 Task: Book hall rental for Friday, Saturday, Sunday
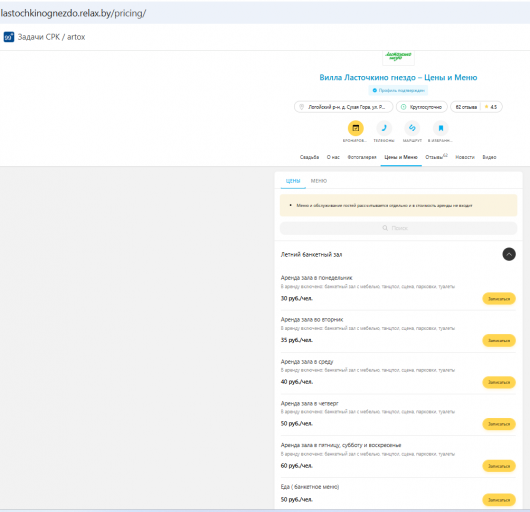click(x=499, y=466)
